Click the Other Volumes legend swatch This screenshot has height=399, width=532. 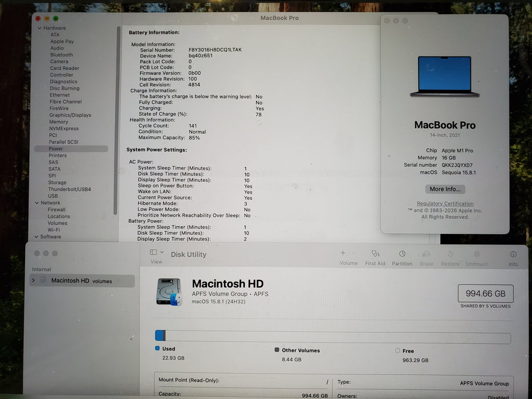[277, 350]
